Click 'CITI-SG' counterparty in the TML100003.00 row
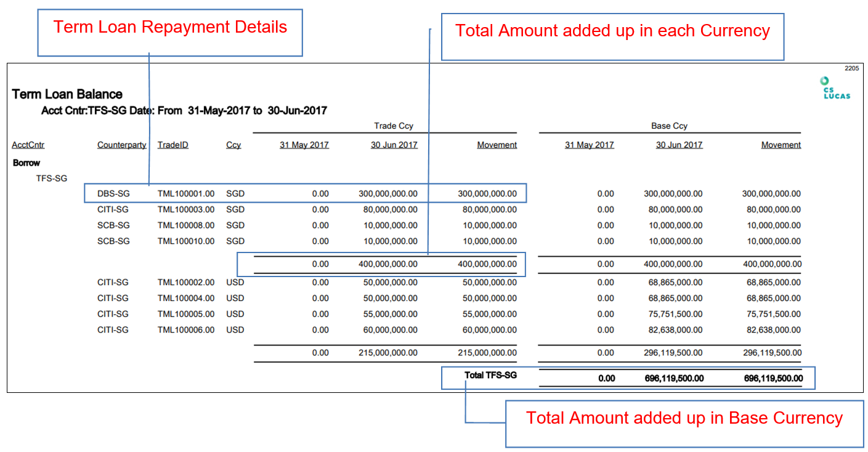Screen dimensions: 868x452 coord(113,209)
